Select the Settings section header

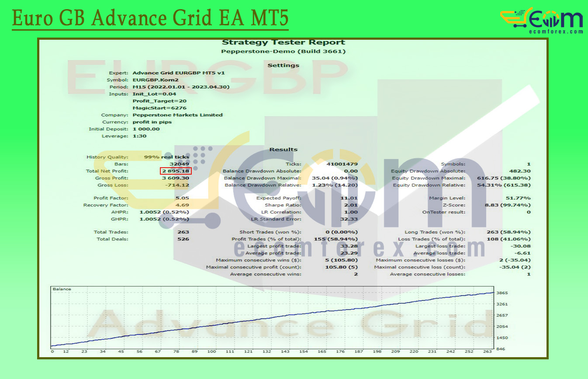tap(284, 65)
